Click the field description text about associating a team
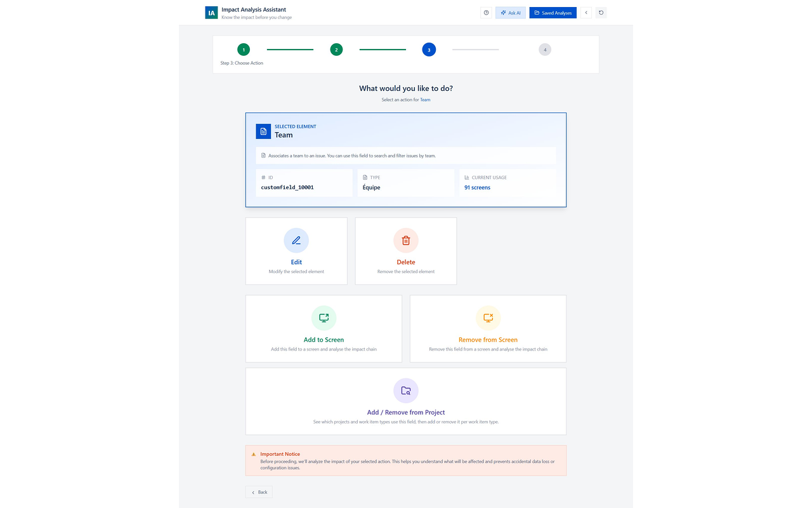Image resolution: width=812 pixels, height=508 pixels. [x=352, y=156]
